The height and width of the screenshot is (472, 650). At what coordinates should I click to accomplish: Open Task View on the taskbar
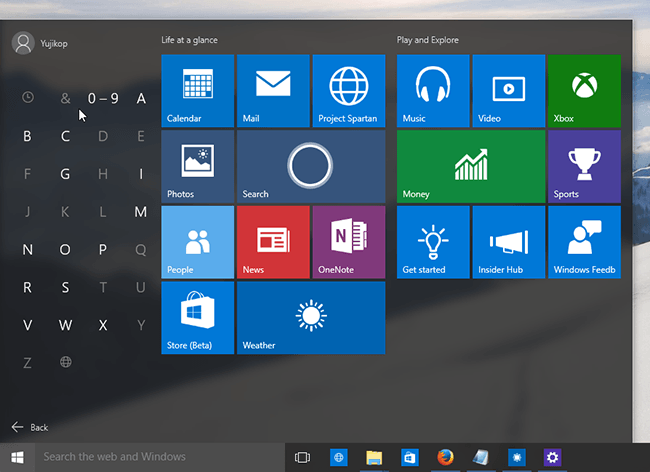point(302,457)
